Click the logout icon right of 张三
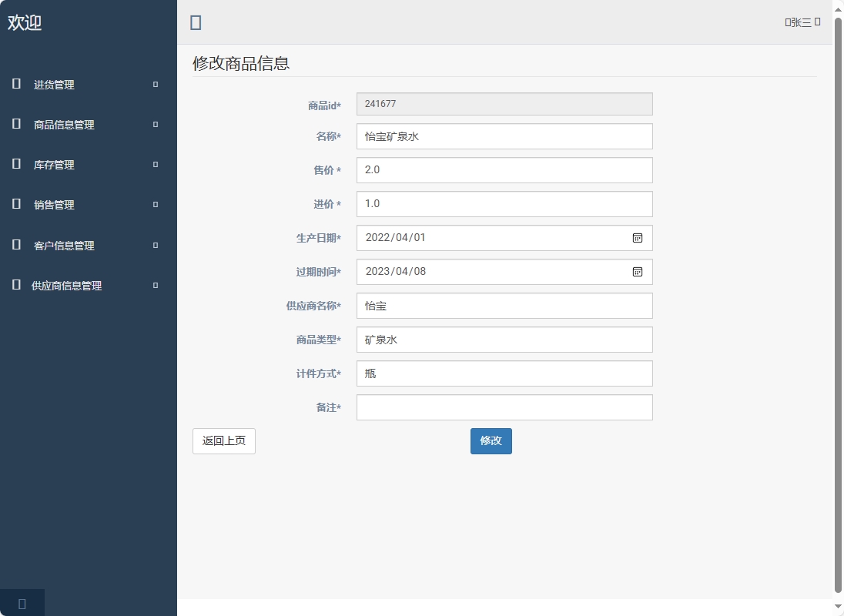This screenshot has height=616, width=844. (x=819, y=22)
